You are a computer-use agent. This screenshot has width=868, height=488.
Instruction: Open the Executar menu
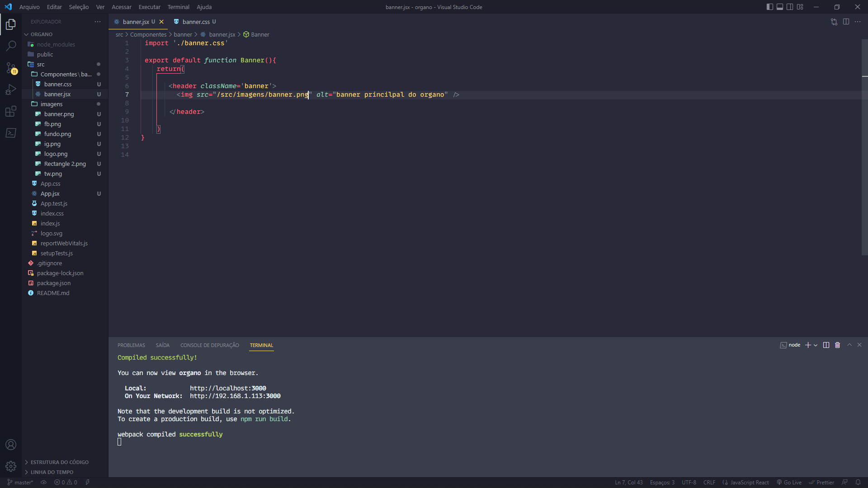[149, 7]
